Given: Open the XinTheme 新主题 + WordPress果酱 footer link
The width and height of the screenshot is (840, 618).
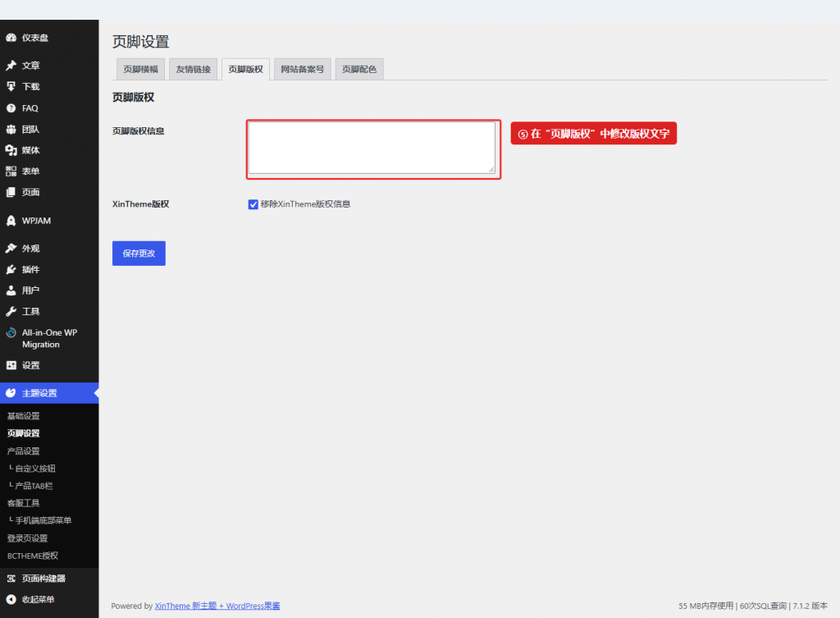Looking at the screenshot, I should [x=217, y=606].
